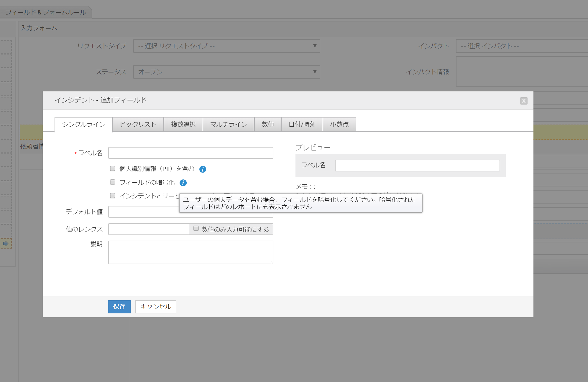Viewport: 588px width, 382px height.
Task: Enable 個人識別情報（PII）を含む checkbox
Action: click(x=113, y=168)
